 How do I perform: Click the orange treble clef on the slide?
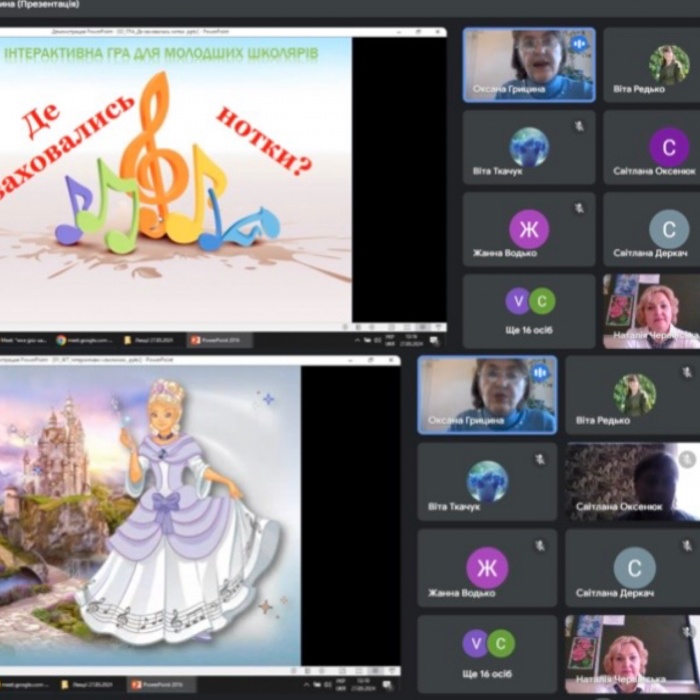(x=155, y=150)
